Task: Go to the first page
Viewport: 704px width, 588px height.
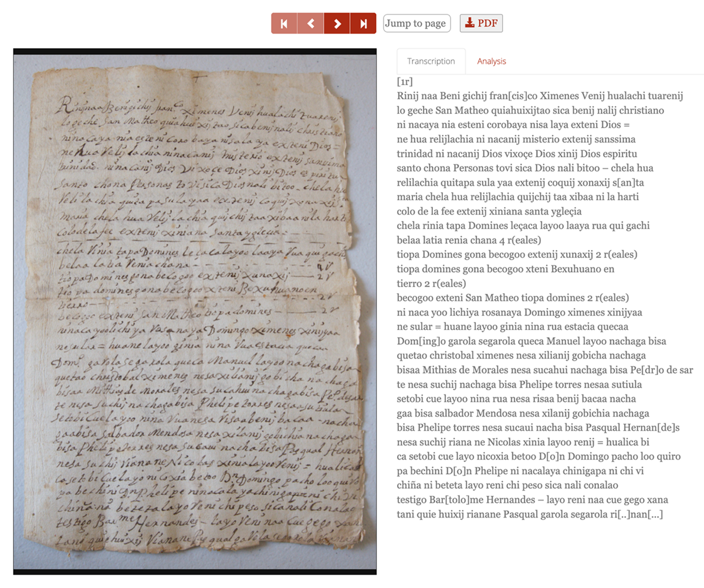Action: 284,23
